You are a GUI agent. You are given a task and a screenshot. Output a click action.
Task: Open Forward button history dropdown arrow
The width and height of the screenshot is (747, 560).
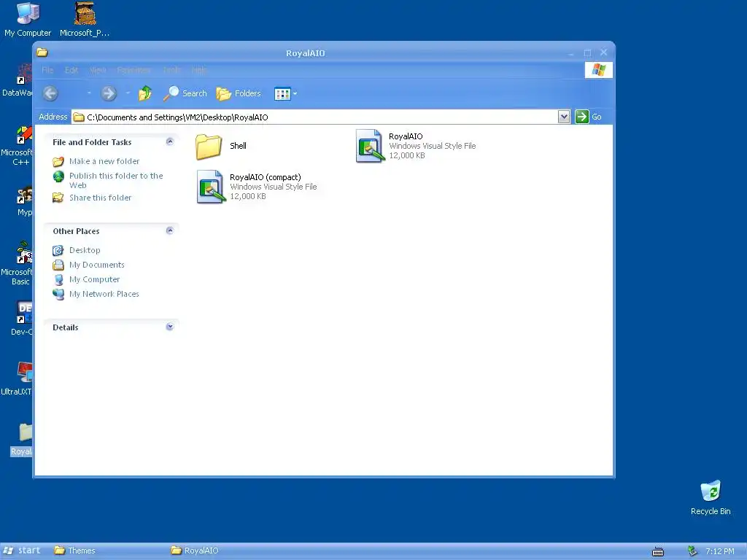pyautogui.click(x=128, y=93)
